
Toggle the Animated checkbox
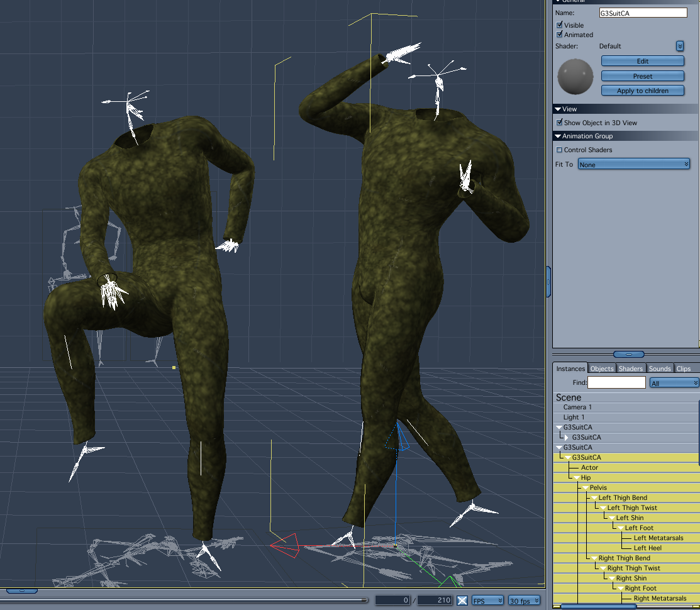coord(559,35)
